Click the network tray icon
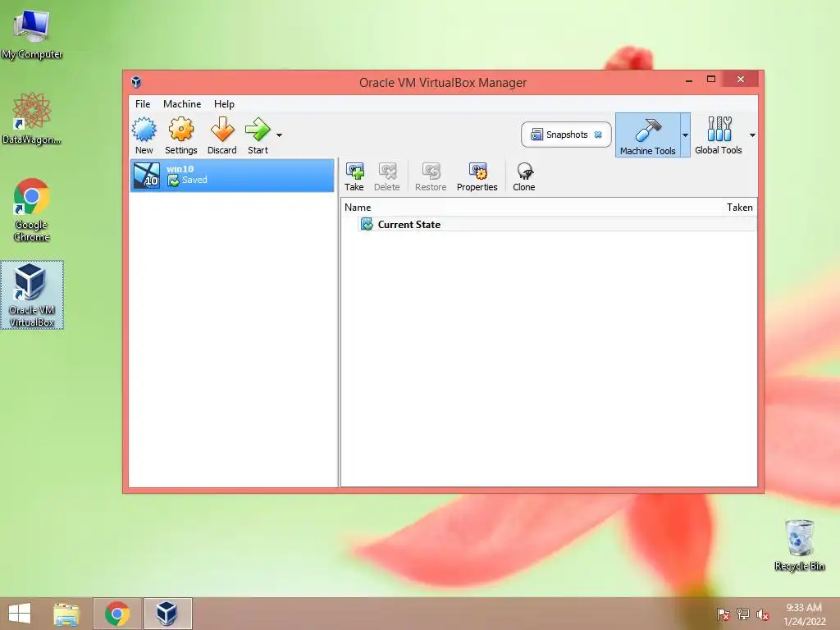This screenshot has width=840, height=630. point(743,614)
